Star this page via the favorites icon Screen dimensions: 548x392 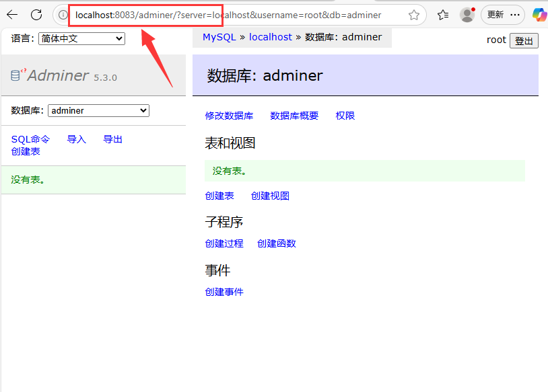413,14
